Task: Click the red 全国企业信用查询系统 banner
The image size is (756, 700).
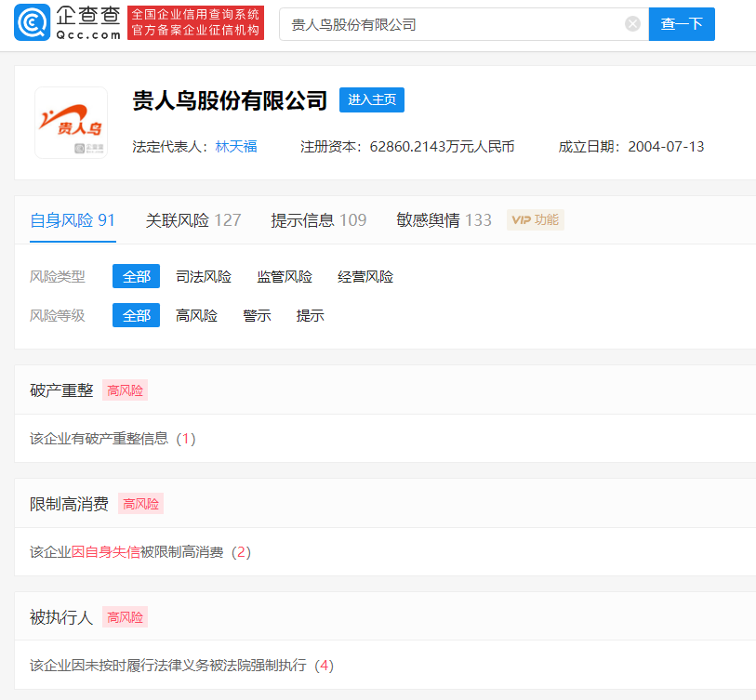Action: (x=196, y=22)
